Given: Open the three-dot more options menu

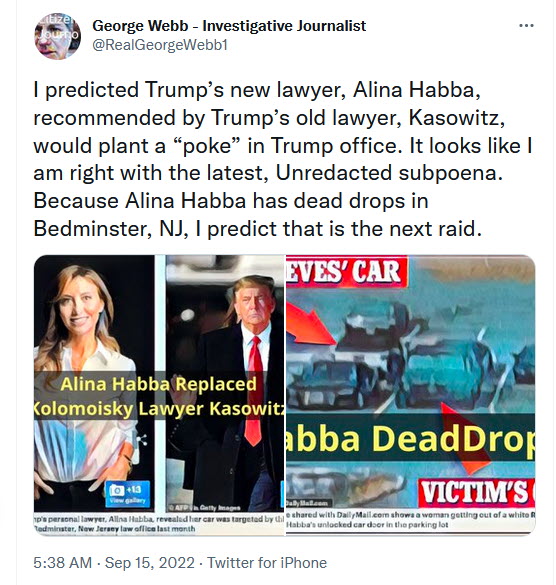Looking at the screenshot, I should click(526, 26).
